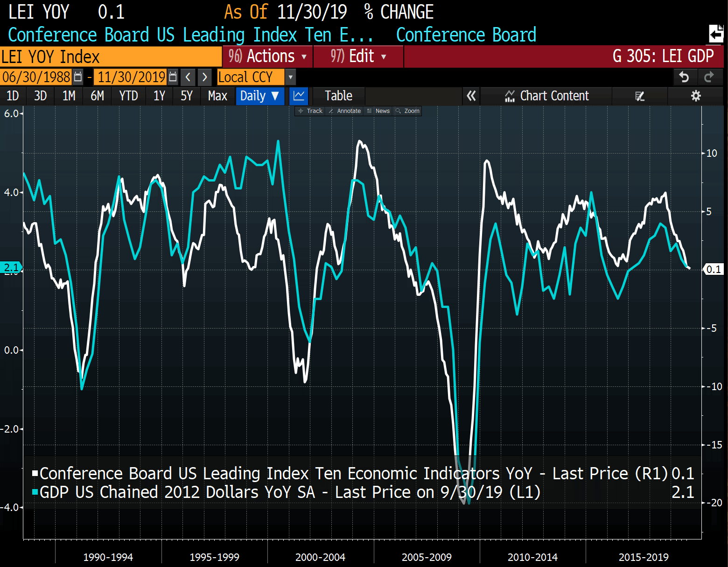Image resolution: width=728 pixels, height=567 pixels.
Task: Redo last chart change
Action: (709, 77)
